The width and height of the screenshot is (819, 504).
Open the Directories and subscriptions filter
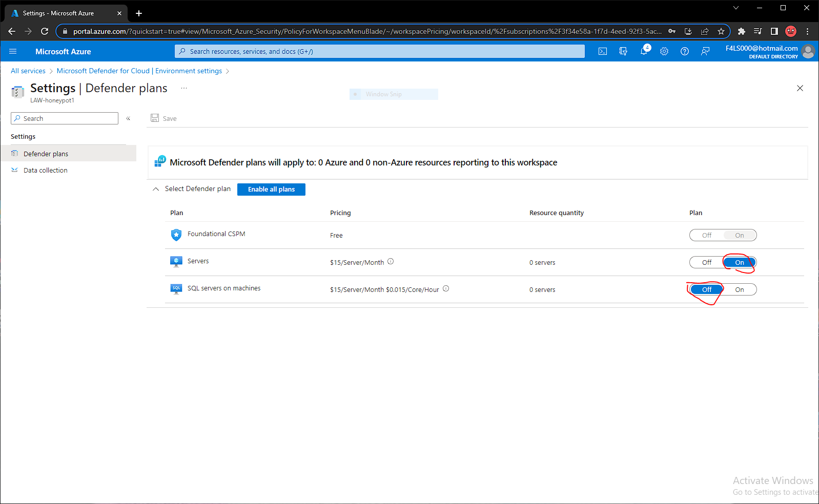623,51
